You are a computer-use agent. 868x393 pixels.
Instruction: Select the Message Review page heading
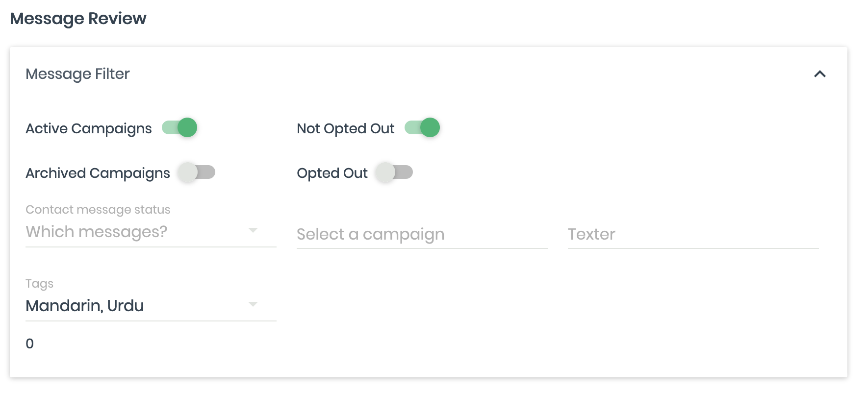click(78, 19)
